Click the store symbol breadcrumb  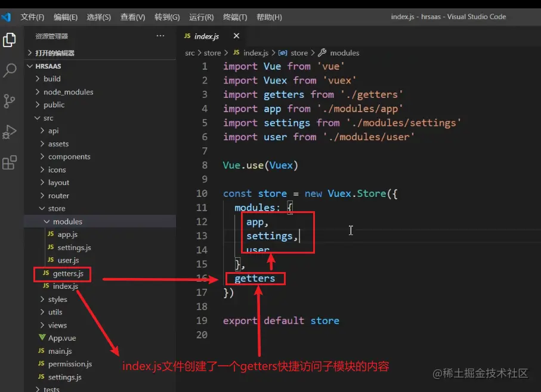[x=299, y=53]
